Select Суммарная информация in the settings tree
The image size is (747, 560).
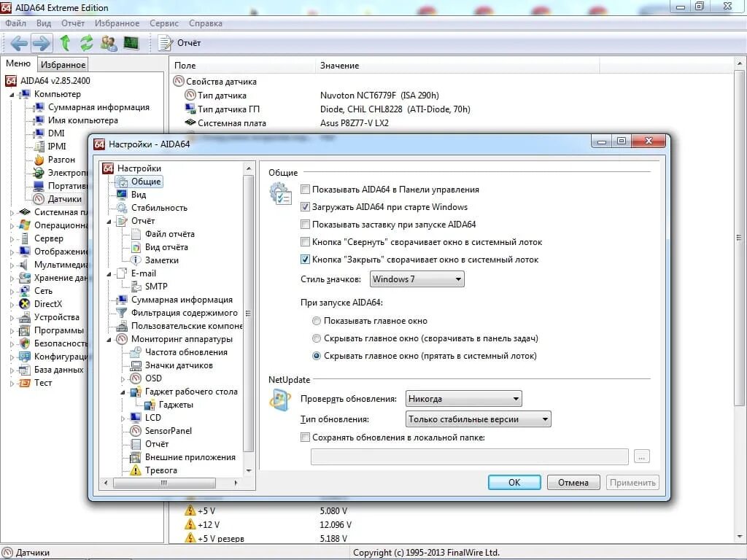(x=182, y=300)
